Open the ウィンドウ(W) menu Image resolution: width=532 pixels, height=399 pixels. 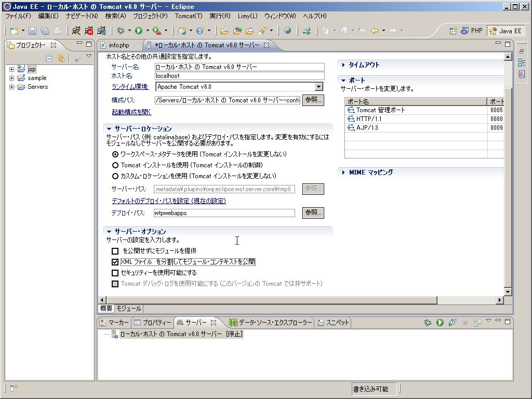(280, 16)
